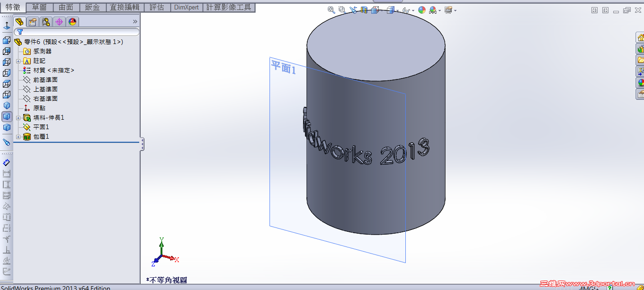
Task: Open the Hide/Show Items dropdown arrow
Action: click(x=413, y=10)
